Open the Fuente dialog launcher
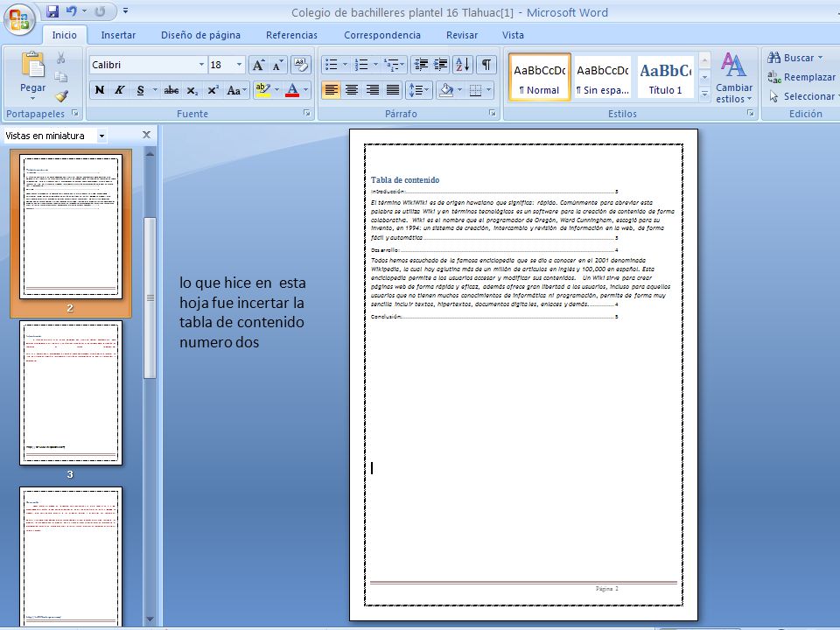Screen dimensions: 840x630 306,113
